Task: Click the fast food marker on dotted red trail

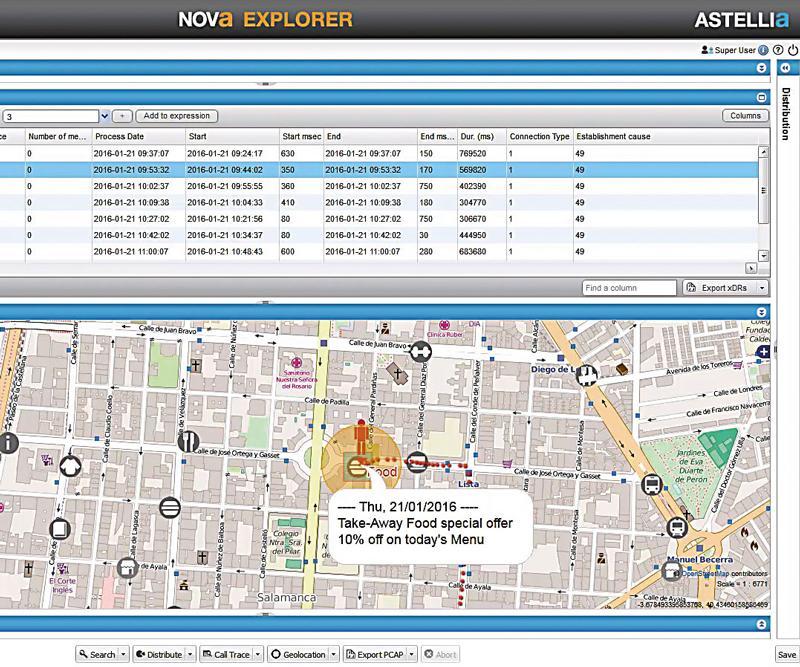Action: (417, 462)
